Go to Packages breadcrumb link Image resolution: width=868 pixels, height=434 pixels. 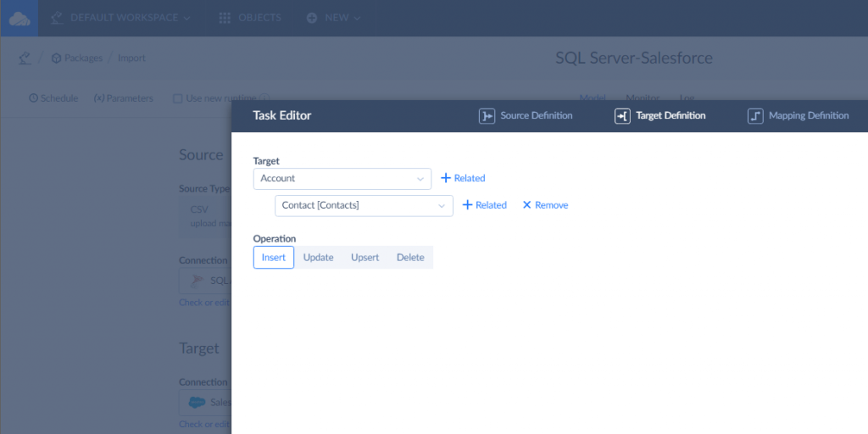pos(83,58)
